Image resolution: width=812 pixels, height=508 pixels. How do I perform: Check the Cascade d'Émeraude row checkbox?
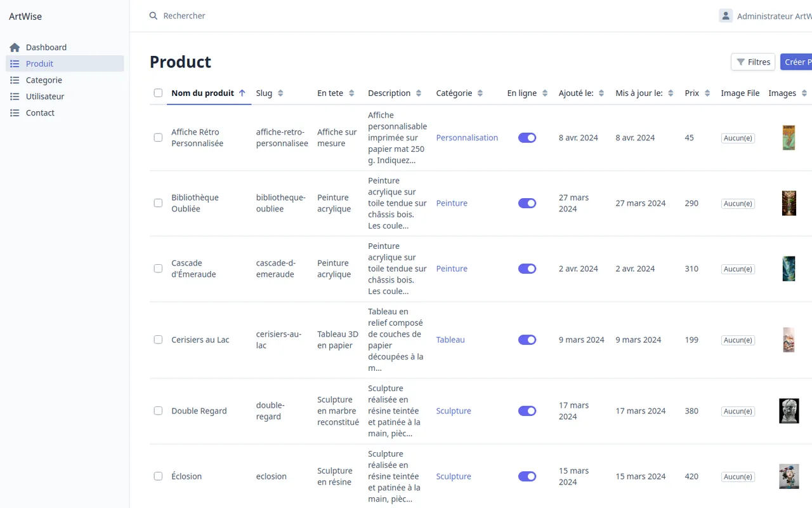point(158,269)
